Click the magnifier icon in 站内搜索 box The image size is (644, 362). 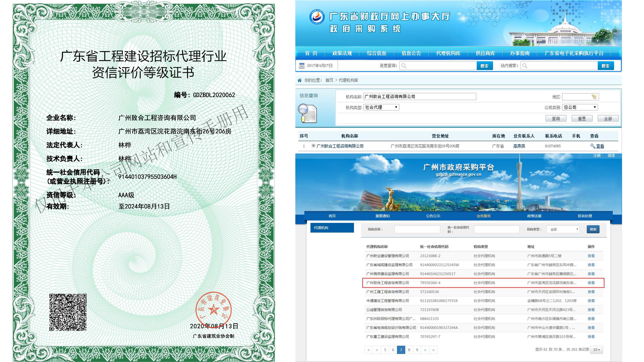point(525,66)
